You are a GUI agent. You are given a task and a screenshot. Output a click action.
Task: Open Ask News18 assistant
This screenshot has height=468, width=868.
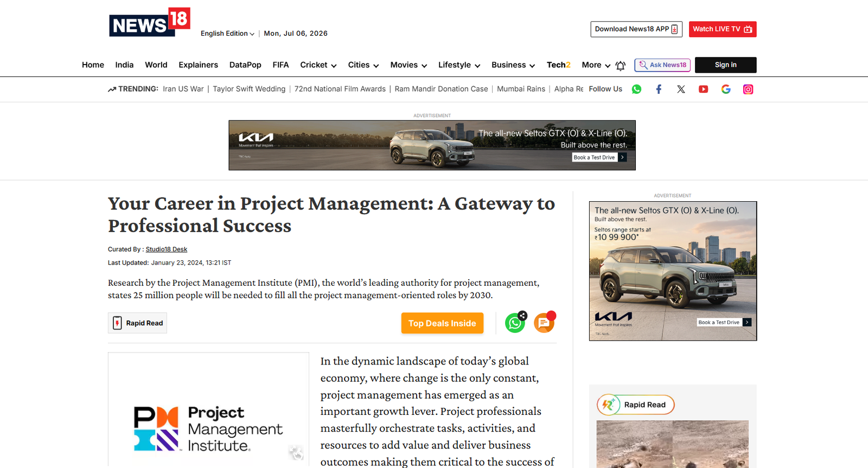[662, 65]
